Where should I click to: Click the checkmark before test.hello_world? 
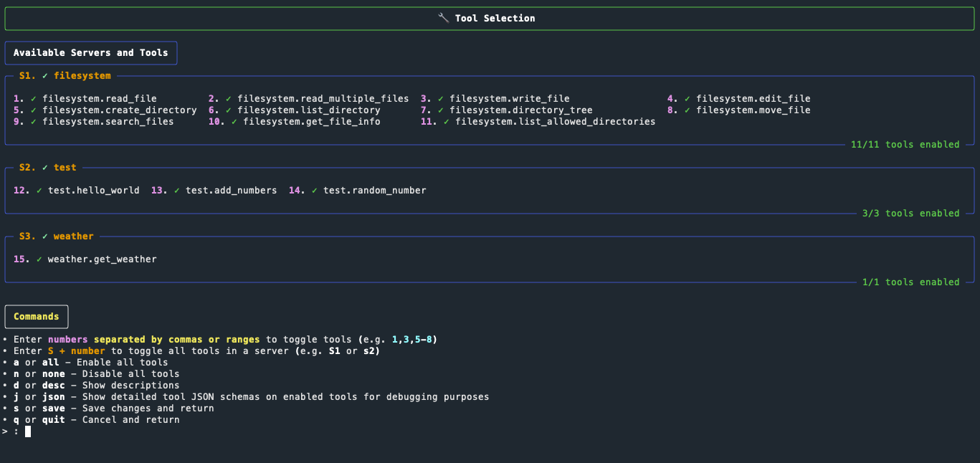(x=39, y=191)
